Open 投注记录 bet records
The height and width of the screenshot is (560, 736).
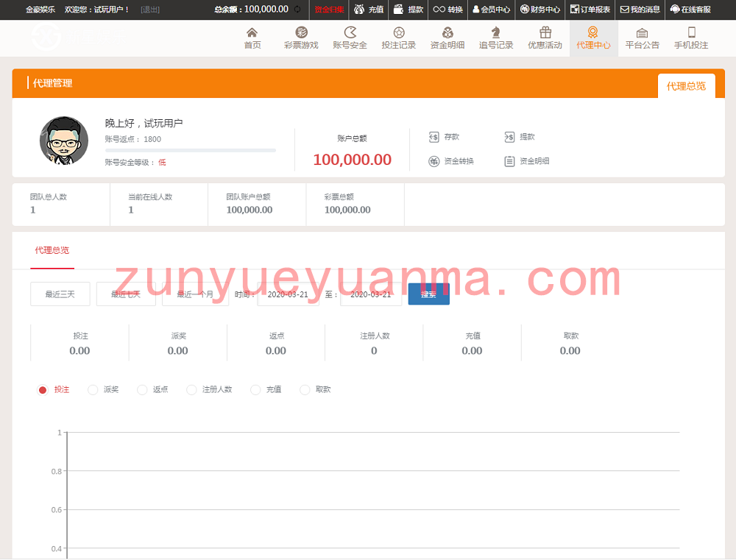[x=398, y=38]
